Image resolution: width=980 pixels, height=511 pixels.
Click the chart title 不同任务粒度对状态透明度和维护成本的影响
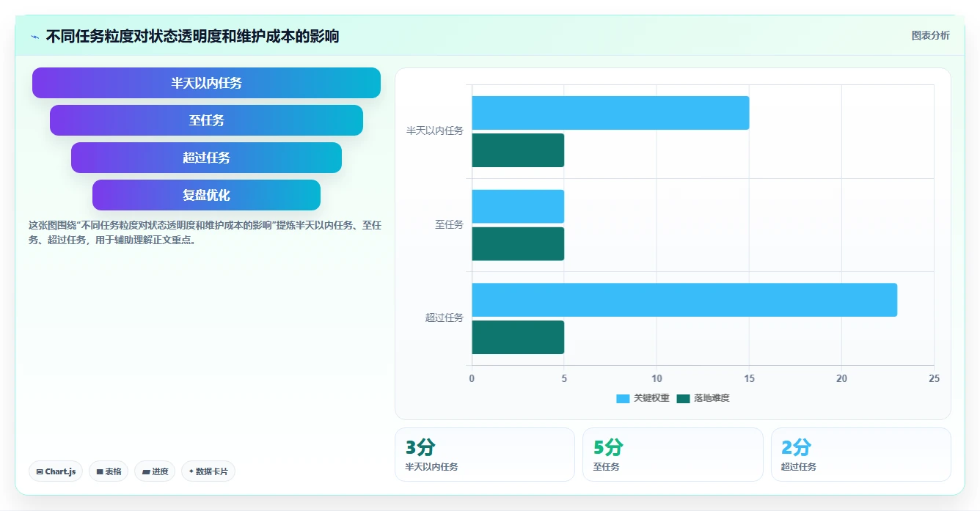coord(192,36)
